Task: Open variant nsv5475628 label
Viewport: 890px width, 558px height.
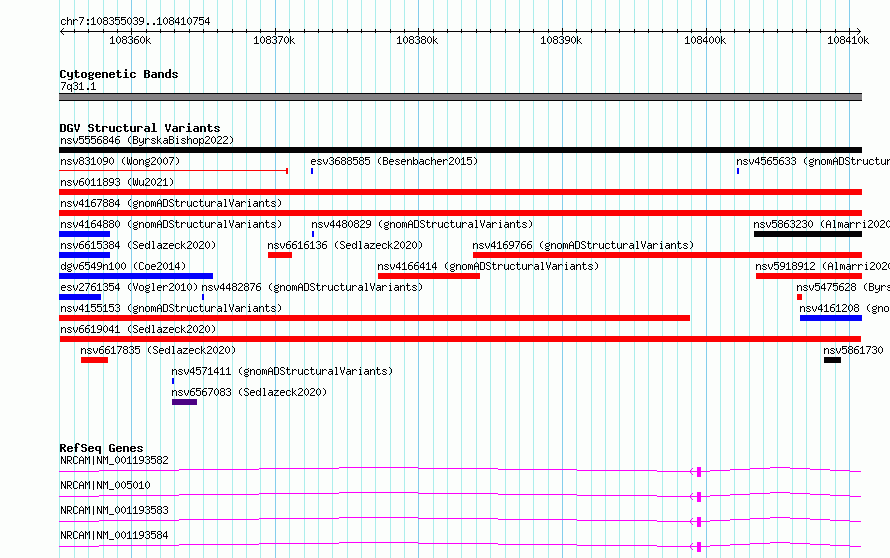Action: 843,287
